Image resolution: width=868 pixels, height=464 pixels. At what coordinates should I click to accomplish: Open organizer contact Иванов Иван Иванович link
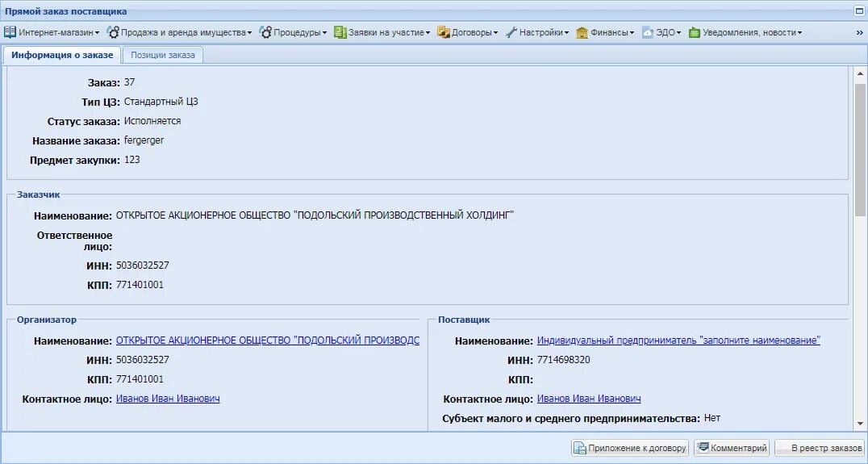click(168, 398)
